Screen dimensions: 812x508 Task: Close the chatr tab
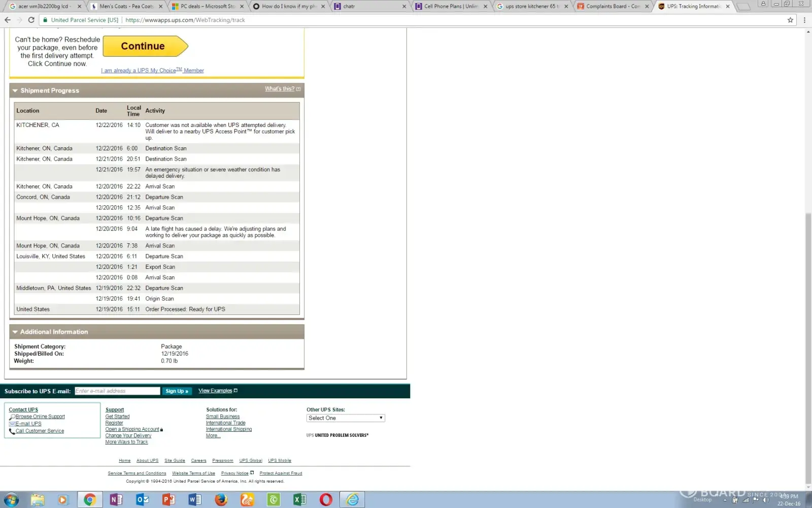tap(404, 7)
